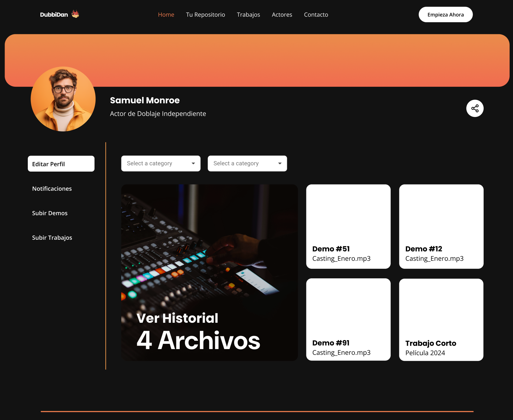Open the second Select a category dropdown
This screenshot has height=420, width=513.
(247, 164)
